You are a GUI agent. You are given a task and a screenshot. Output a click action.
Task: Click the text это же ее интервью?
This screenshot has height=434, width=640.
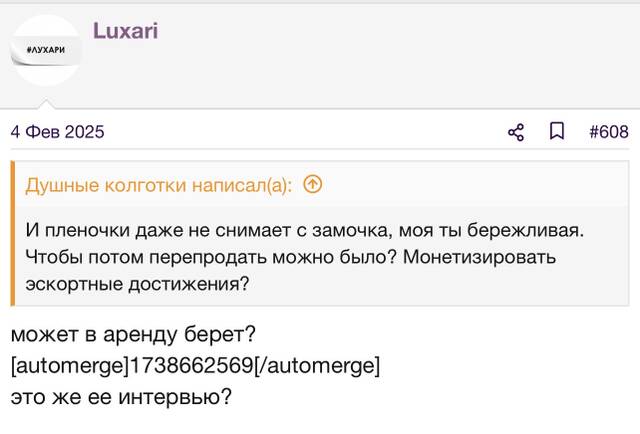[121, 396]
